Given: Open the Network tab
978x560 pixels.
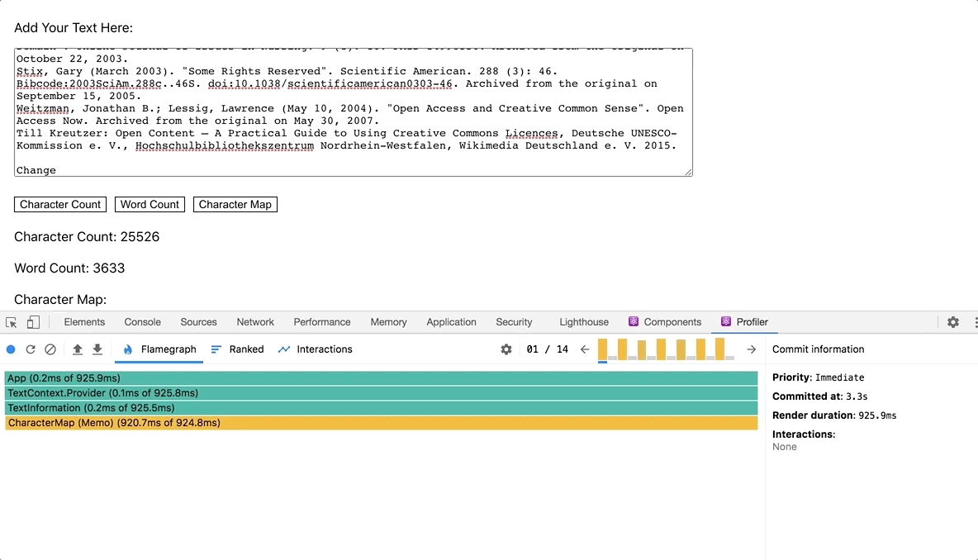Looking at the screenshot, I should tap(255, 322).
